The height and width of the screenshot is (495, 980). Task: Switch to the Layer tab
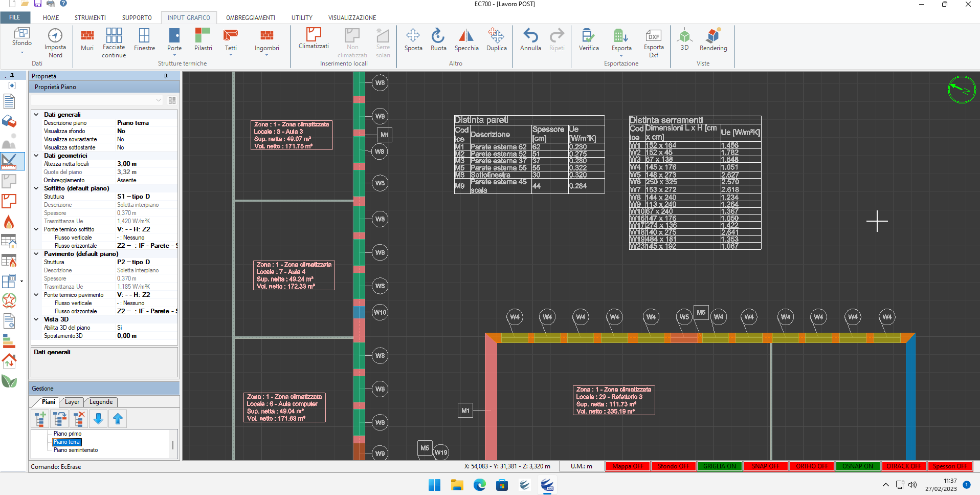(x=72, y=402)
